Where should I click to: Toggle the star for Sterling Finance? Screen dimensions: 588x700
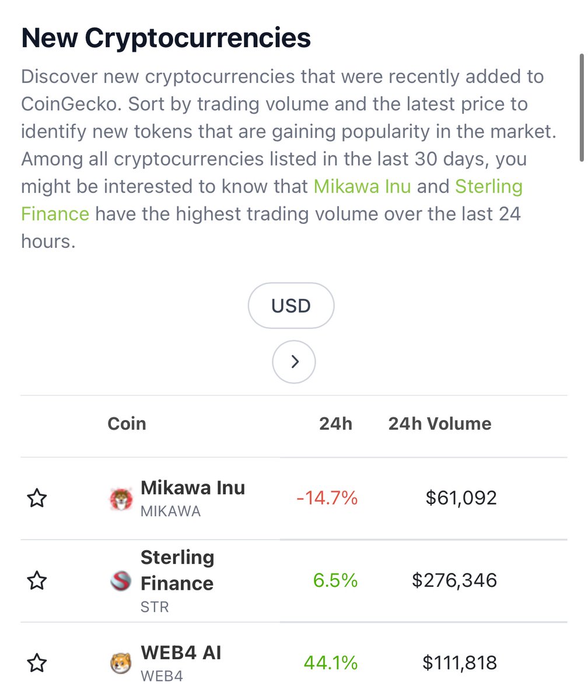(37, 581)
